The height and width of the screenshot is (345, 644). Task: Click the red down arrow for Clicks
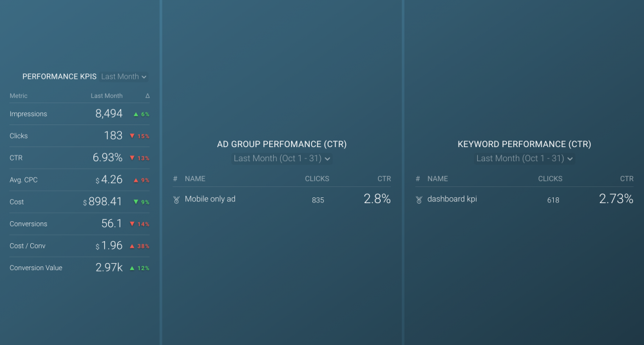click(132, 136)
